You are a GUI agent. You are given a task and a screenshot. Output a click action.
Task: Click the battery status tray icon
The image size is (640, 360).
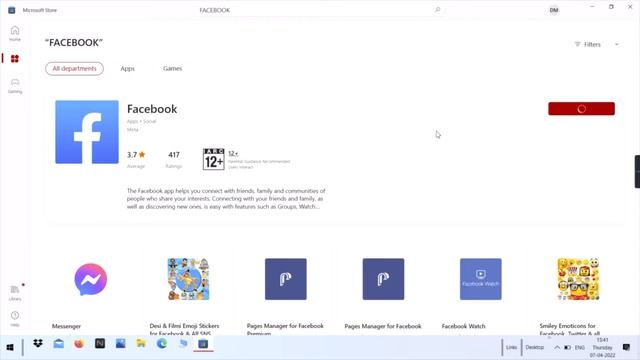click(567, 348)
